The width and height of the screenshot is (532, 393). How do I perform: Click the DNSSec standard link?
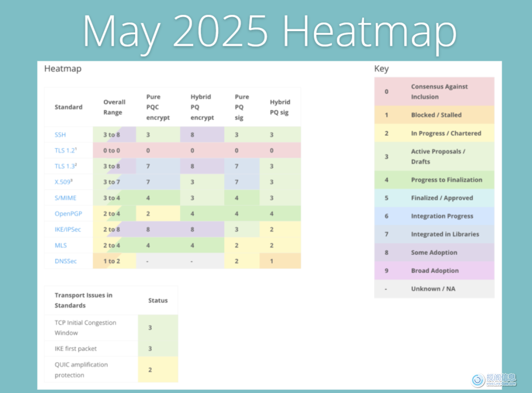65,261
